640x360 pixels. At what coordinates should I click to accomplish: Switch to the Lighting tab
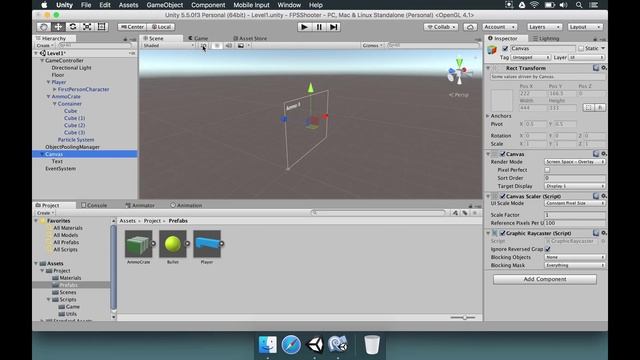(x=546, y=38)
